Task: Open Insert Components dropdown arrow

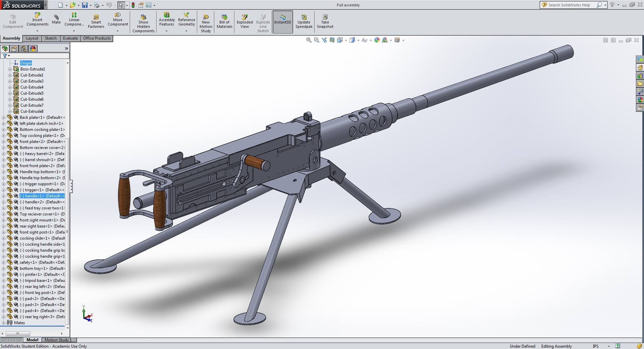Action: [x=37, y=31]
